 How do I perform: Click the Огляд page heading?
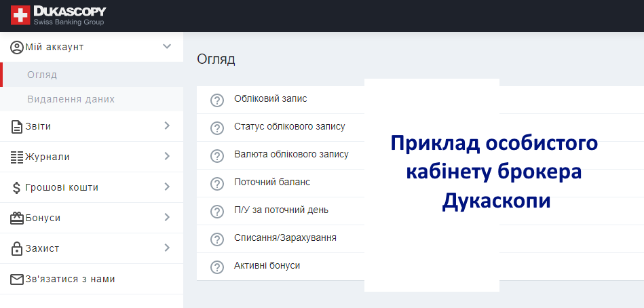coord(216,59)
